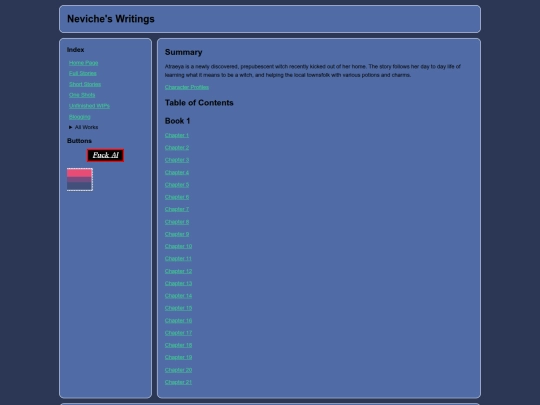Jump to Chapter 8
Screen dimensions: 540x405
coord(177,222)
